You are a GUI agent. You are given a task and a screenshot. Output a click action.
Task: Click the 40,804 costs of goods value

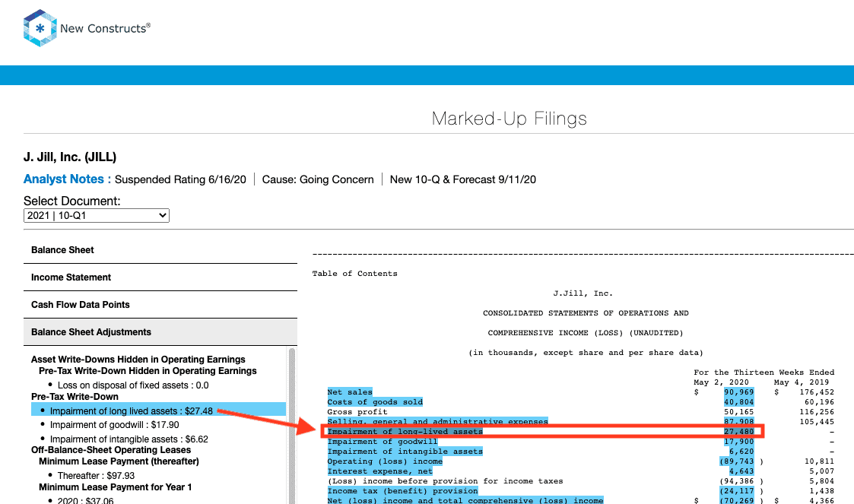click(x=739, y=401)
